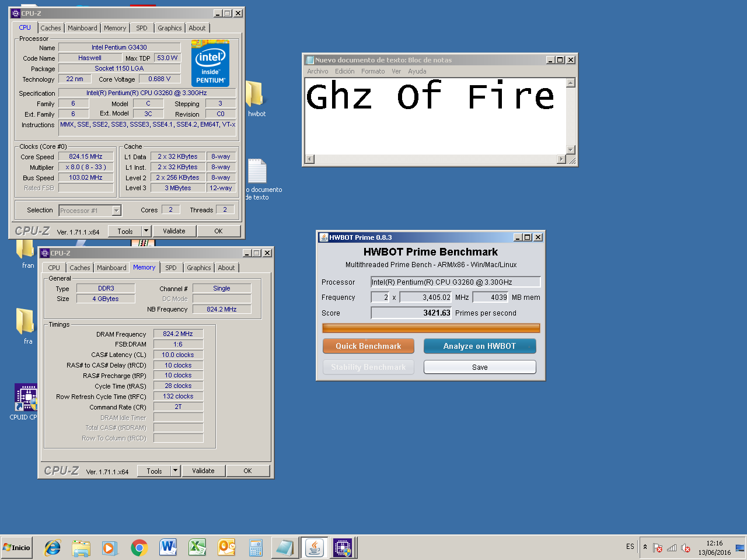Show hidden system tray icons
Screen dimensions: 747x560
[645, 547]
